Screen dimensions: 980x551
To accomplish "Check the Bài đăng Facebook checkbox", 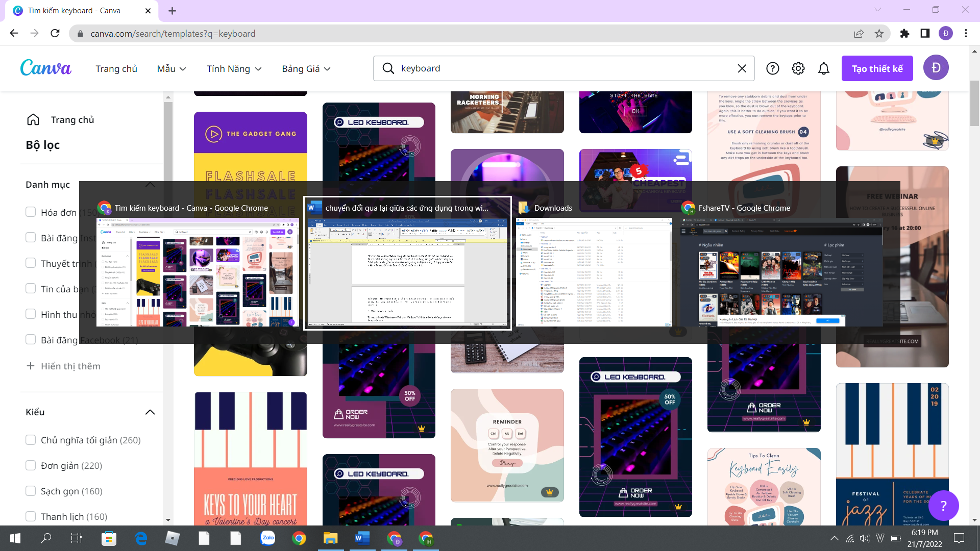I will tap(31, 339).
